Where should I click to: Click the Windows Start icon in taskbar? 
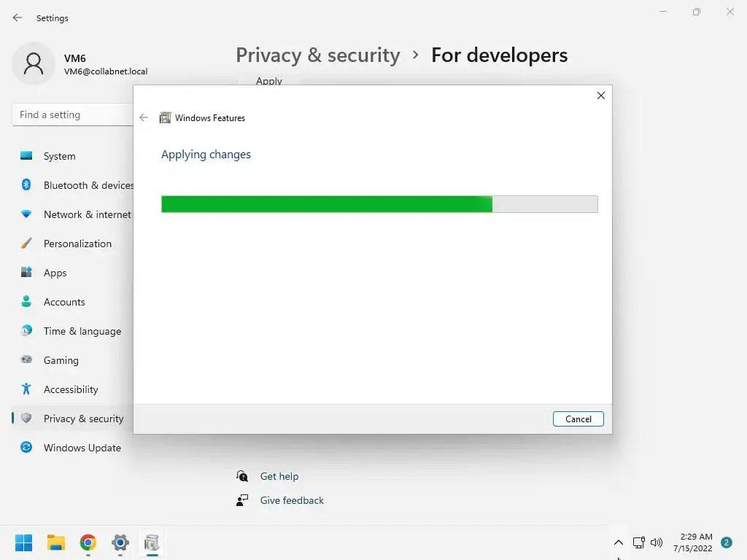pyautogui.click(x=23, y=542)
